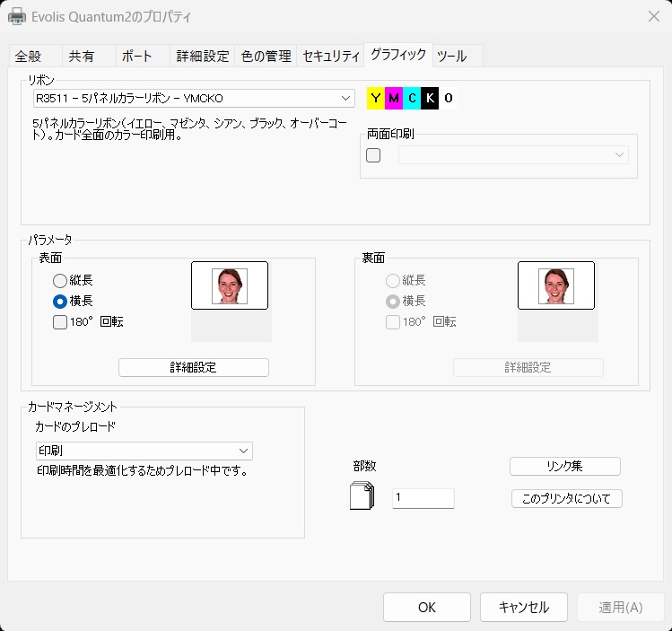The height and width of the screenshot is (631, 672).
Task: Open 詳細設定 button for 裏面
Action: (528, 367)
